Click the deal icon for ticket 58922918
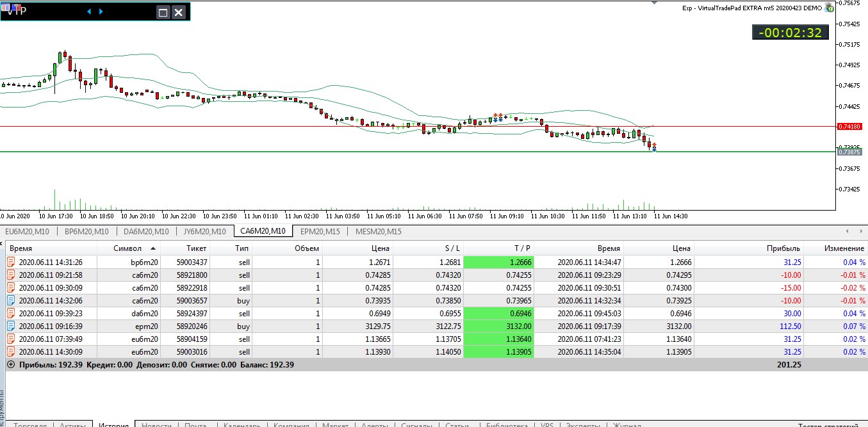Image resolution: width=868 pixels, height=427 pixels. click(x=11, y=287)
